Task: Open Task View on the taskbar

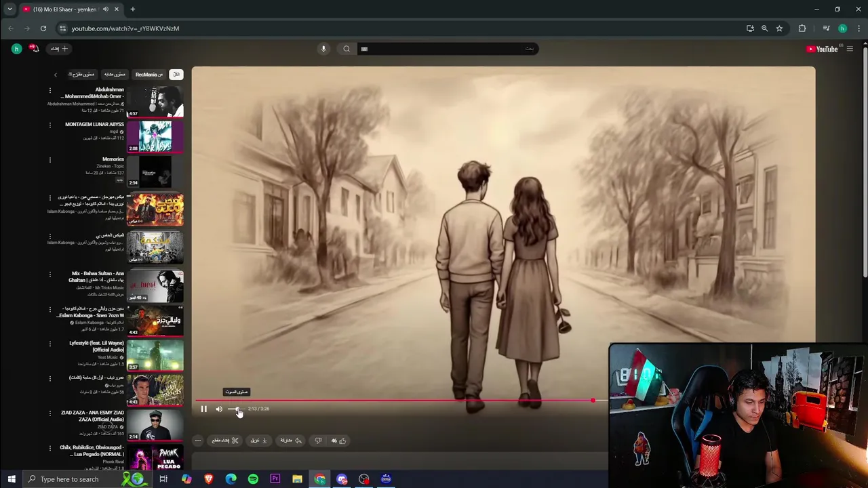Action: [163, 479]
